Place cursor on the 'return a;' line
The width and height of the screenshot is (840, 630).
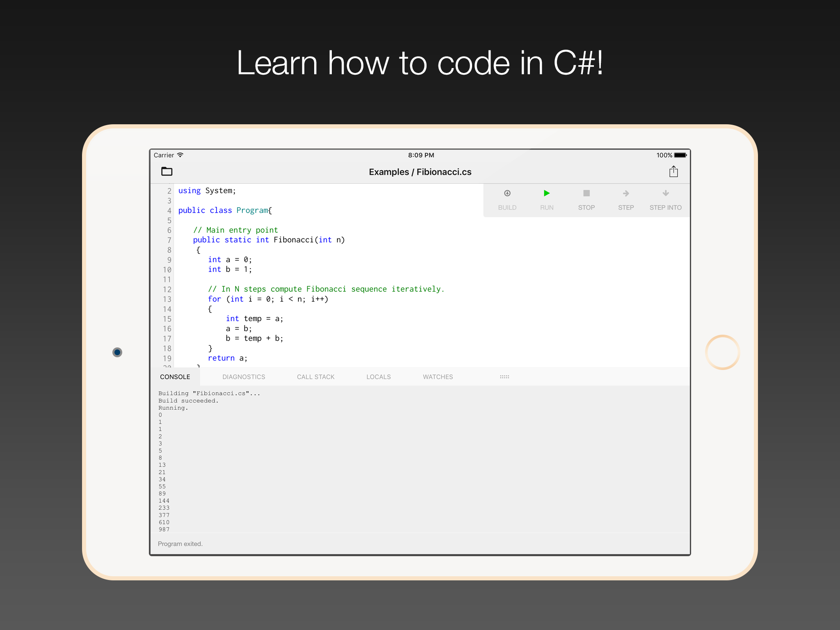click(x=228, y=358)
